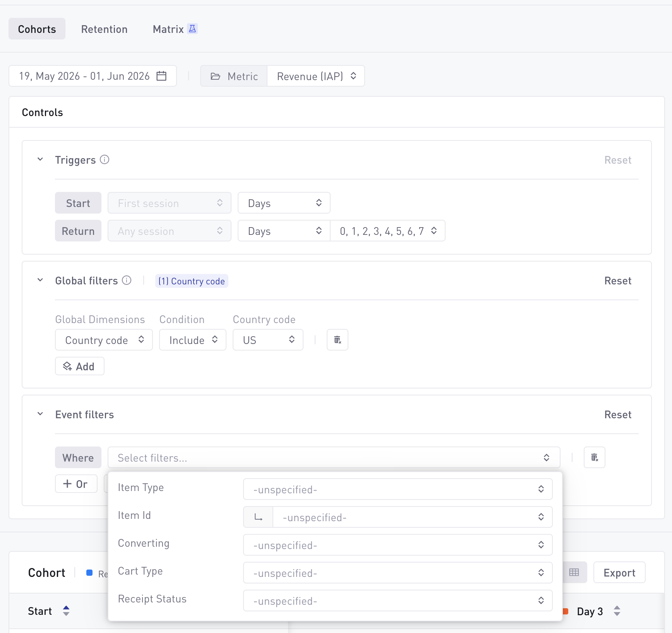Open the Receipt Status value dropdown
Screen dimensions: 672x633
pos(398,600)
